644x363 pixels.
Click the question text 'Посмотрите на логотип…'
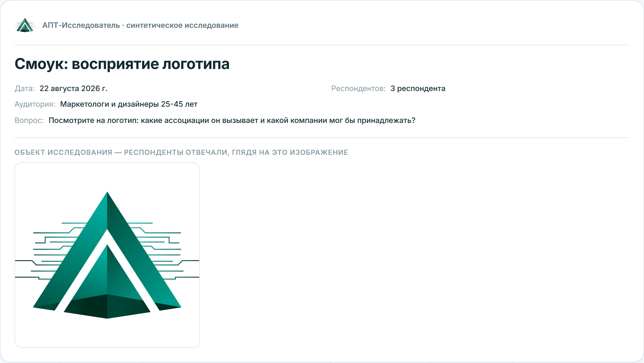click(232, 120)
